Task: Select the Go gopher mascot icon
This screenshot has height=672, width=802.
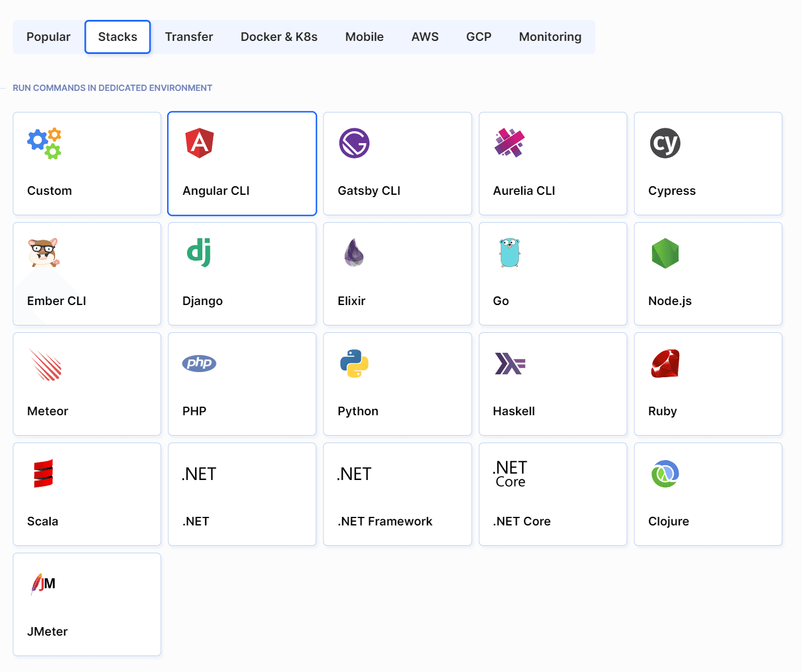Action: (x=509, y=253)
